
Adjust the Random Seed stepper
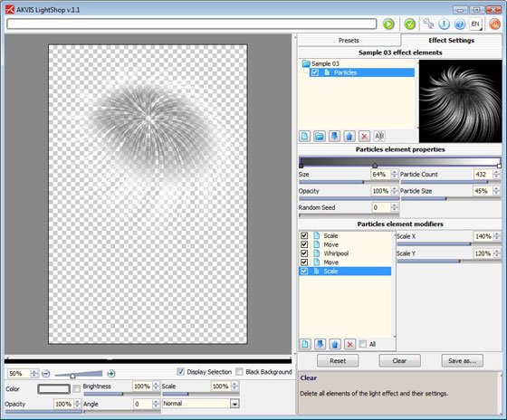394,207
